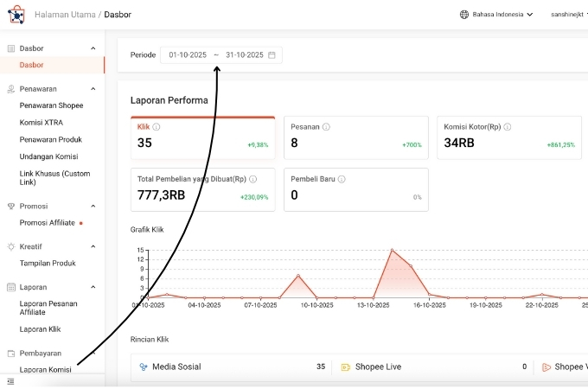Screen dimensions: 588x389
Task: Open the Bahasa Indonesia language dropdown
Action: (495, 15)
